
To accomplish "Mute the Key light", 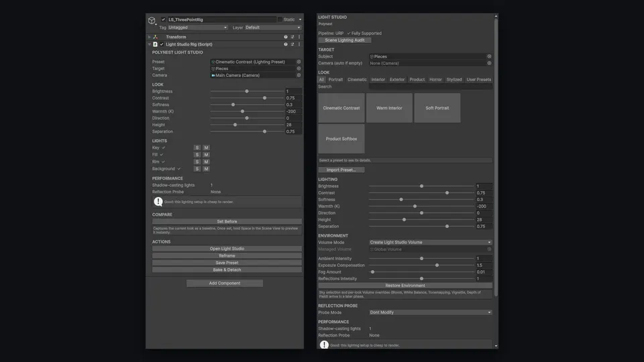I will pos(206,147).
